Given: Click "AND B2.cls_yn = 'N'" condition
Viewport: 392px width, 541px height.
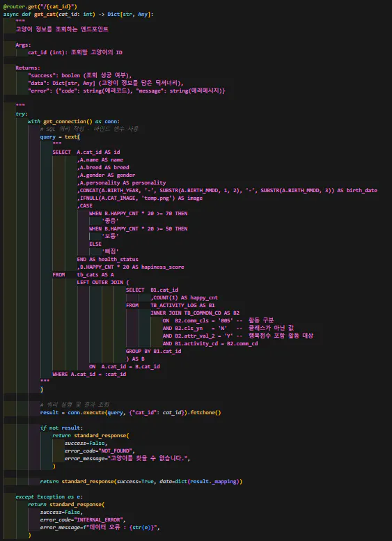Looking at the screenshot, I should 195,328.
